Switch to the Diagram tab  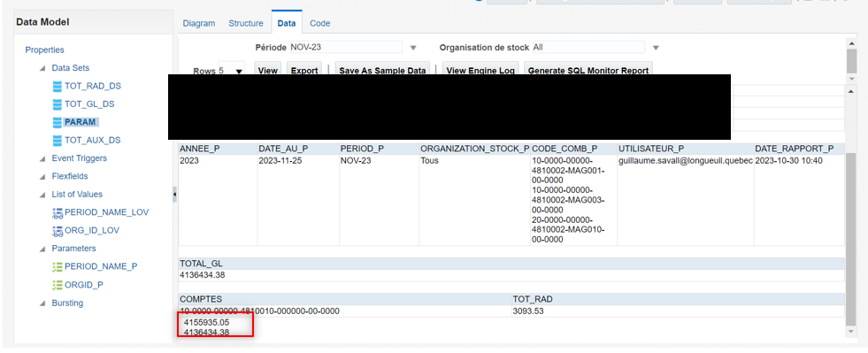[199, 23]
